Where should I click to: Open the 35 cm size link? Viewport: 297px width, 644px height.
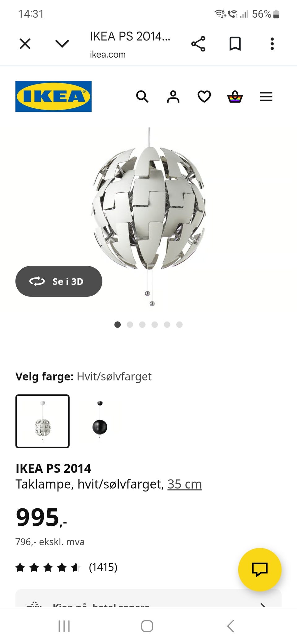(185, 484)
